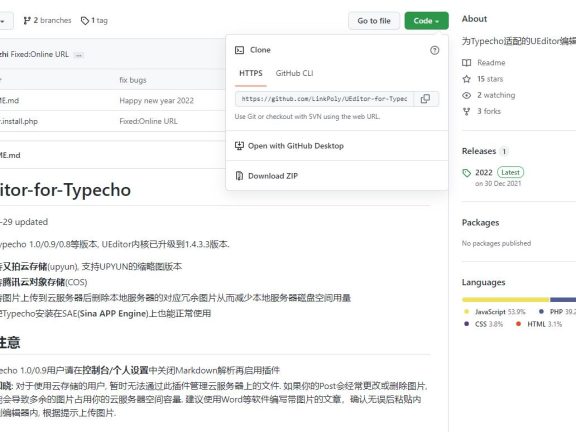The height and width of the screenshot is (432, 576).
Task: Switch to the HTTPS clone tab
Action: coord(251,73)
